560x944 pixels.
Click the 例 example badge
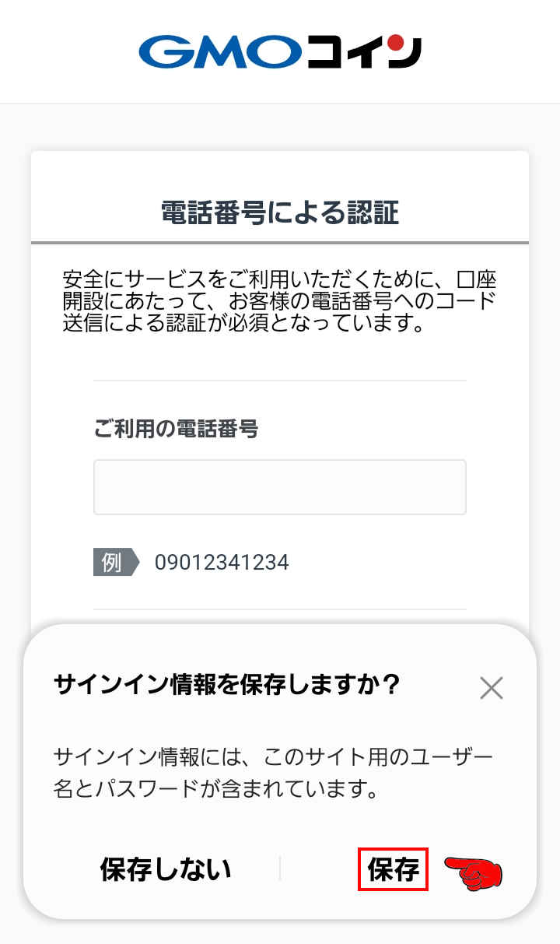click(x=111, y=562)
